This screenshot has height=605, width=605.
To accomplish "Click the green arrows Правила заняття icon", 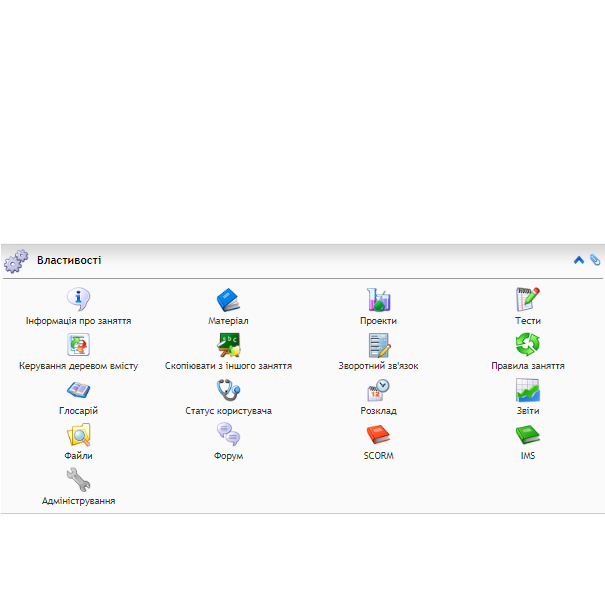I will coord(527,344).
